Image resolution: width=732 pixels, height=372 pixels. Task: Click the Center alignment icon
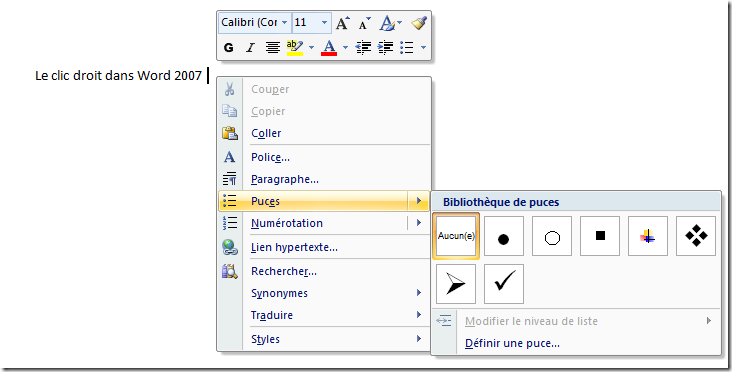[273, 47]
